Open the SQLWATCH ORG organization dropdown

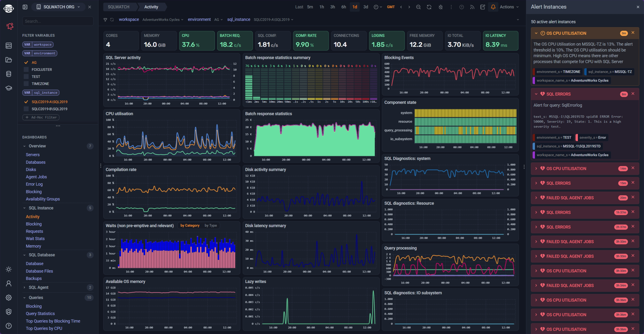click(x=58, y=7)
